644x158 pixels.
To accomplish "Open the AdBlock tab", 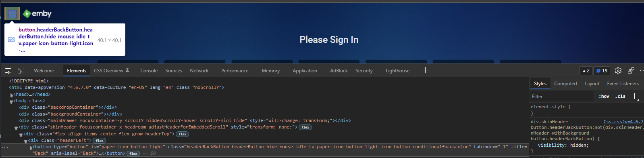I will 339,71.
